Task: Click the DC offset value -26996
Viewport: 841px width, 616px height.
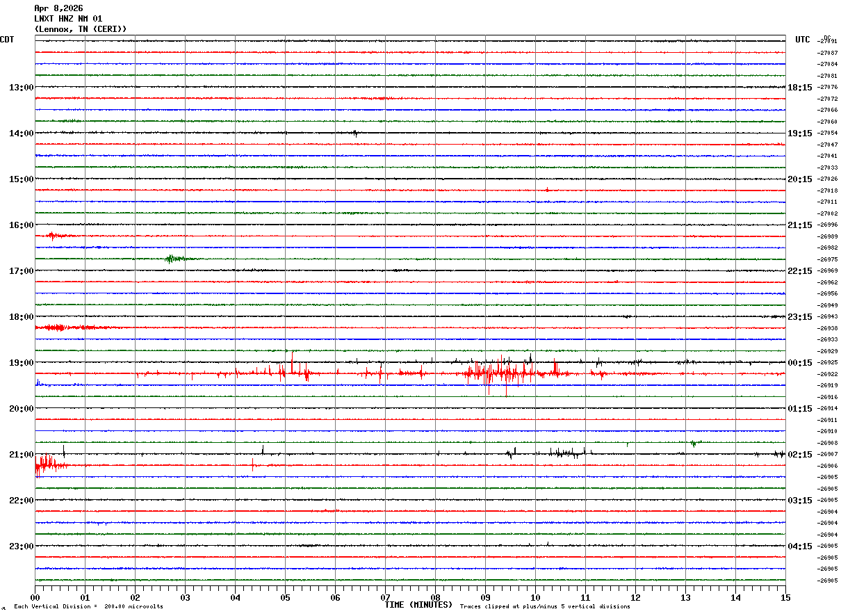Action: 827,225
